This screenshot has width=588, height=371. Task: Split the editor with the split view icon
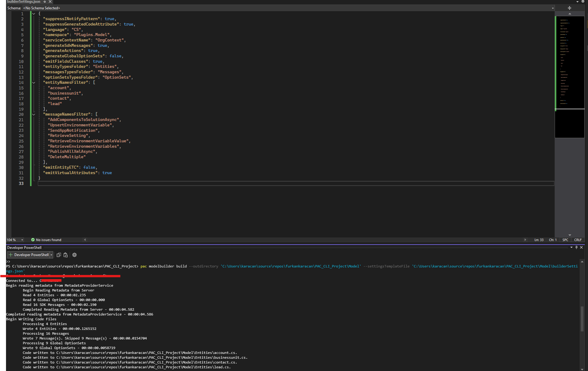pos(569,8)
